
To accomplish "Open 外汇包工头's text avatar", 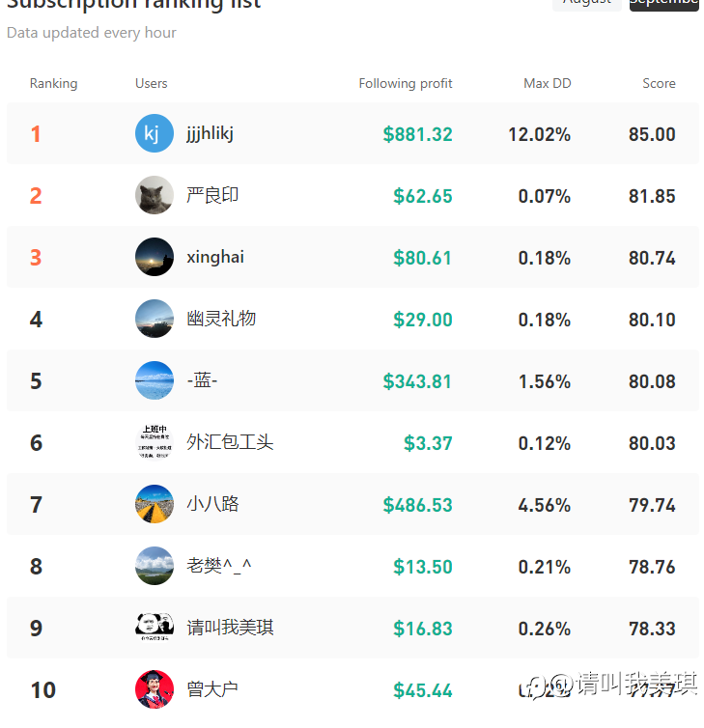I will point(155,442).
